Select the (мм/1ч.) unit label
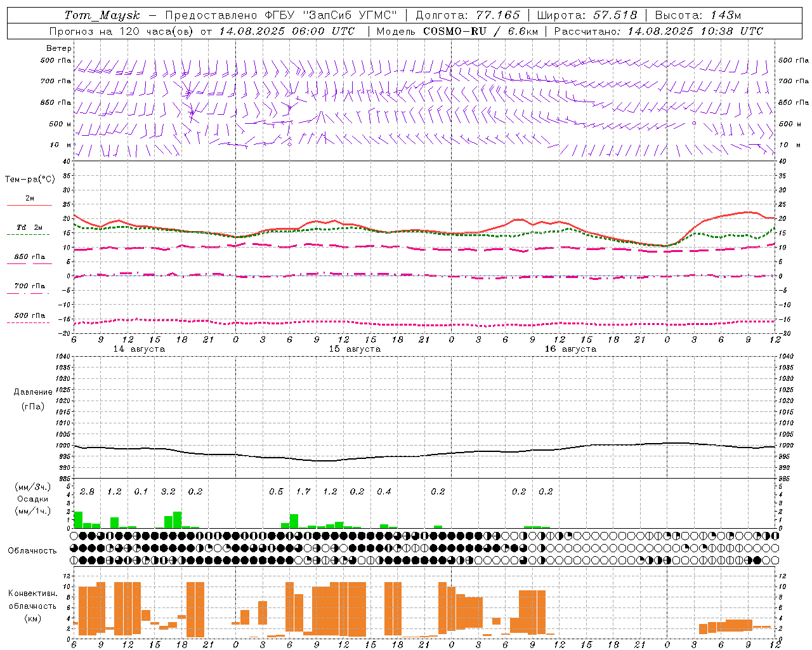Viewport: 812px width, 650px height. tap(32, 511)
